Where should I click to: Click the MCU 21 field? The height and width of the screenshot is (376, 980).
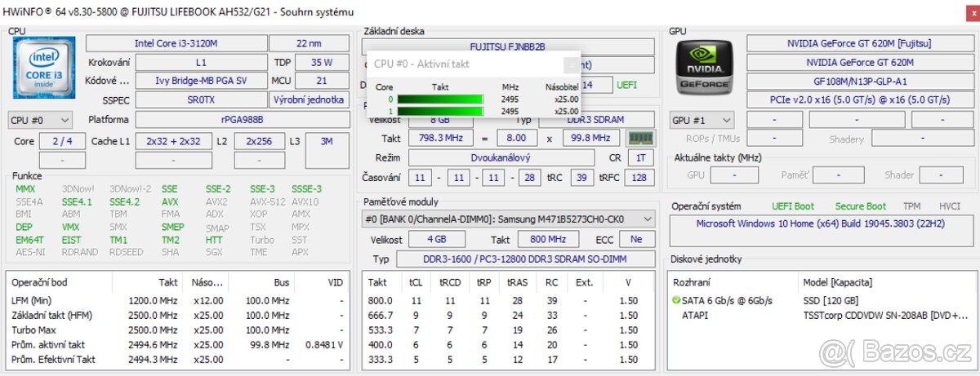322,81
